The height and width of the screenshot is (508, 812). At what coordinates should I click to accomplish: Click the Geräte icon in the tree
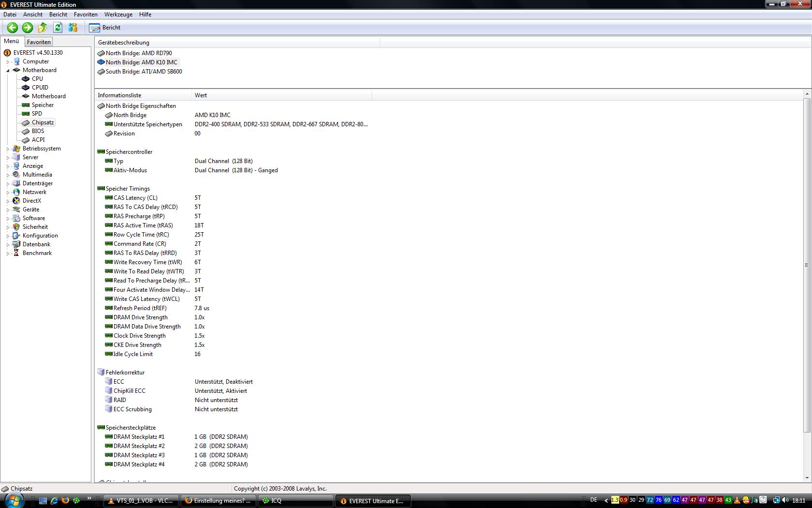click(x=16, y=209)
